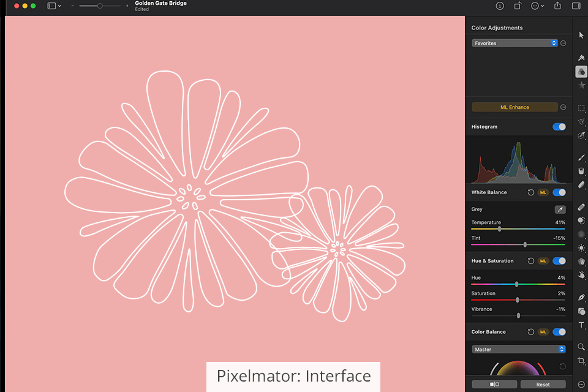Select the Paint brush tool
The image size is (588, 392).
pyautogui.click(x=581, y=157)
